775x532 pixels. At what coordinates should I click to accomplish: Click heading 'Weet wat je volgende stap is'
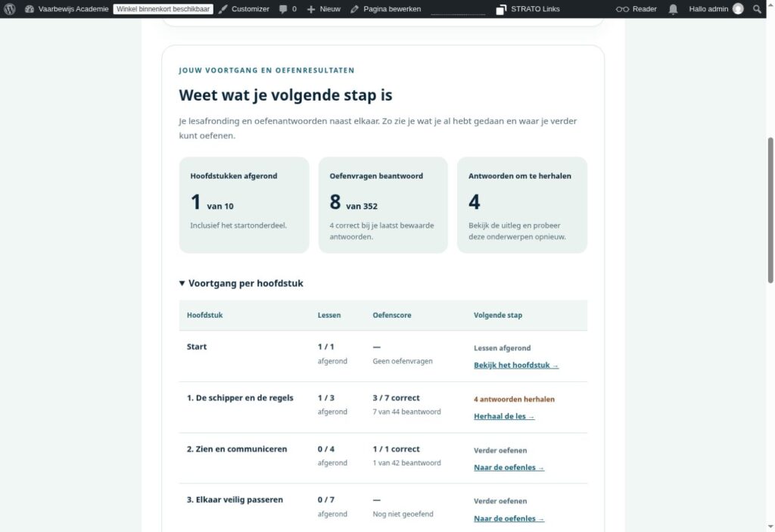pos(285,95)
